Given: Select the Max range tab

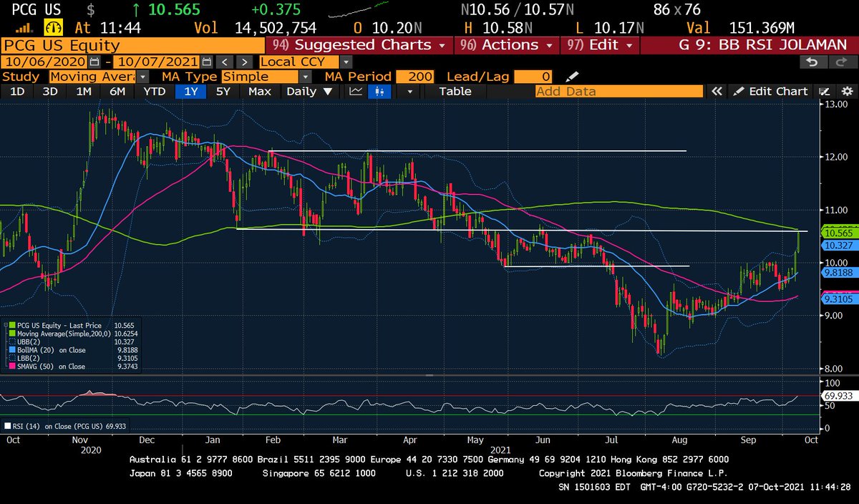Looking at the screenshot, I should (x=260, y=91).
